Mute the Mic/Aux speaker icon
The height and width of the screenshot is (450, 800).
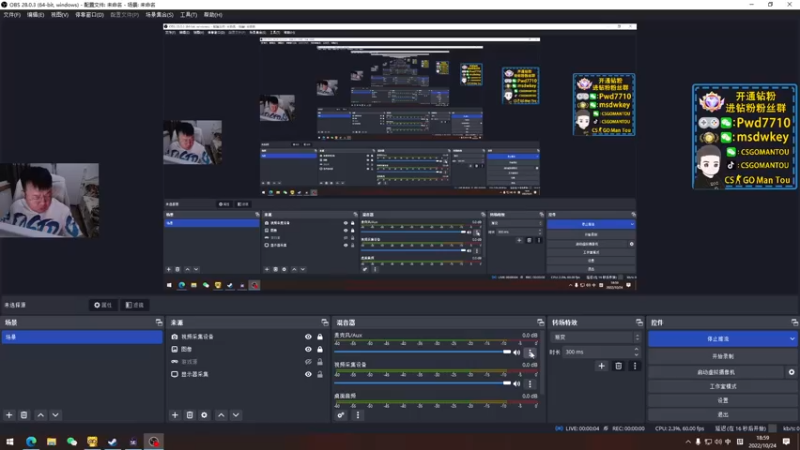tap(517, 352)
